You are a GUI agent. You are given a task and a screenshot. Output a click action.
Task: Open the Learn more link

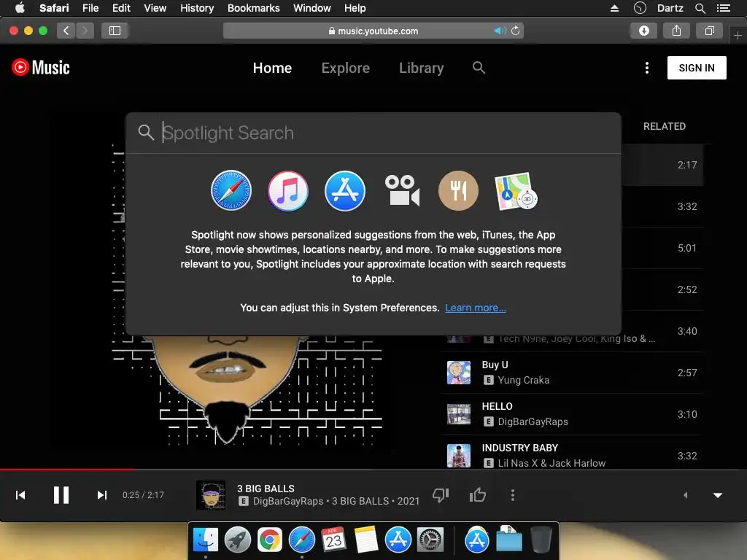click(x=476, y=308)
